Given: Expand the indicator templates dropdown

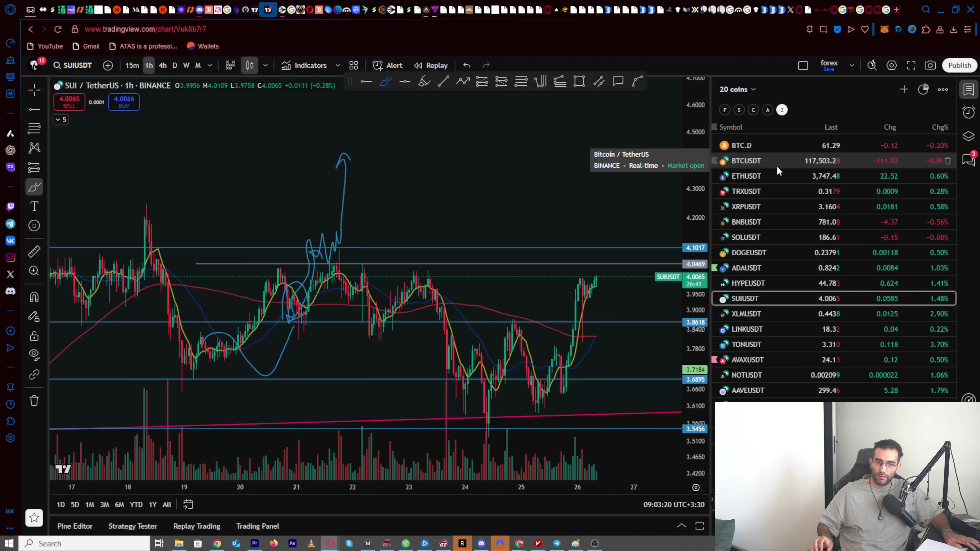Looking at the screenshot, I should 338,65.
